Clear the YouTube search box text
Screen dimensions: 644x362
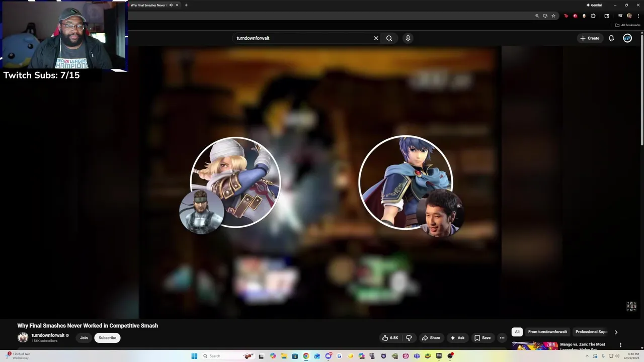click(x=376, y=38)
